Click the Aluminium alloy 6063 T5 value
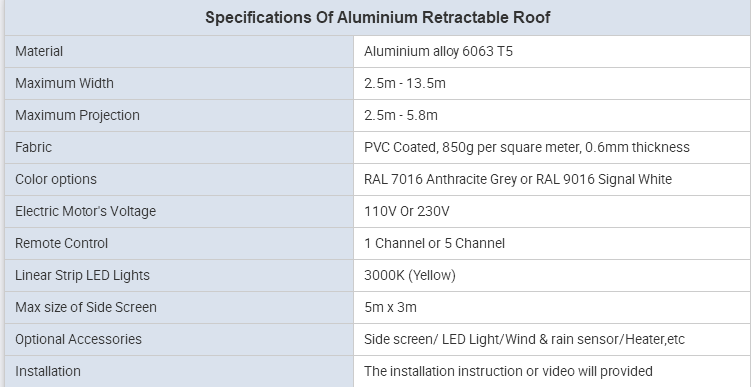This screenshot has width=754, height=387. [x=438, y=51]
